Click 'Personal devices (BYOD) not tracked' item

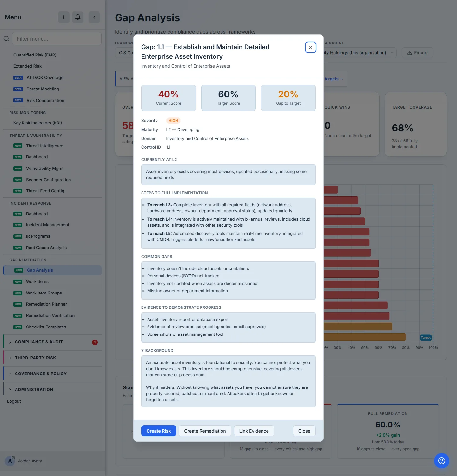(183, 276)
